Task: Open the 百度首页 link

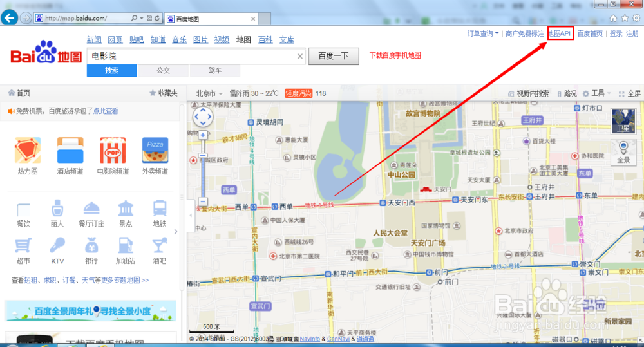Action: pyautogui.click(x=590, y=33)
